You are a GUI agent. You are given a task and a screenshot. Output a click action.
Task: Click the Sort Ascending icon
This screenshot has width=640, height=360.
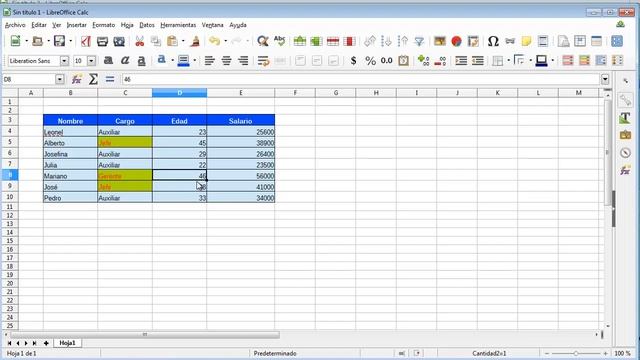[x=386, y=41]
